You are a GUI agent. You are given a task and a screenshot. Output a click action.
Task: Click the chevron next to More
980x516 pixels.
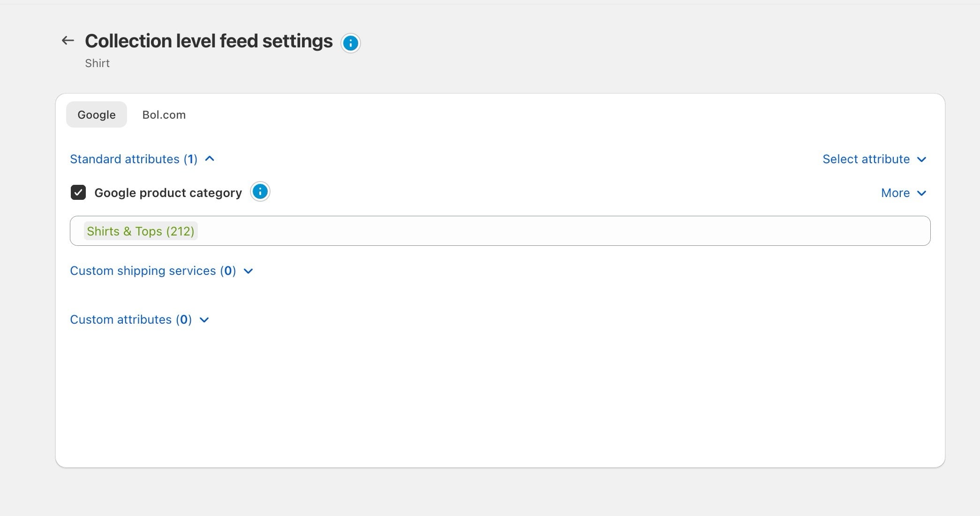coord(921,193)
